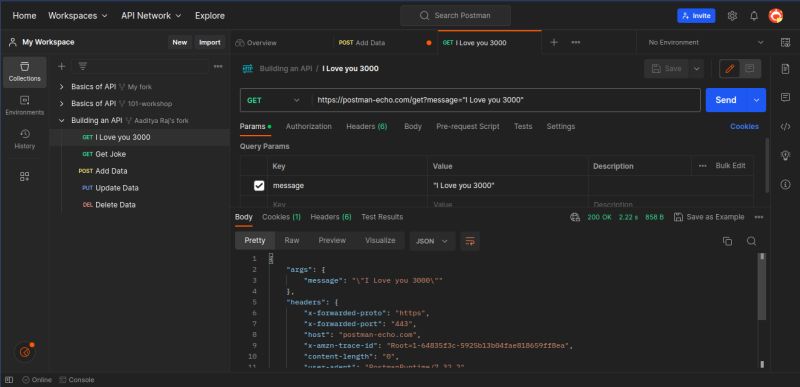Open the History sidebar panel
Viewport: 800px width, 387px height.
pos(24,139)
